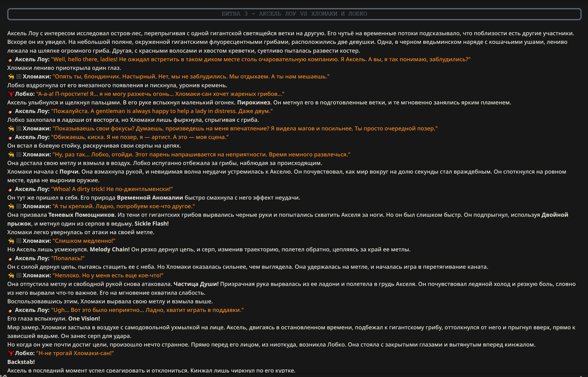Click the bold word "Порчи"
This screenshot has width=588, height=377.
click(69, 172)
